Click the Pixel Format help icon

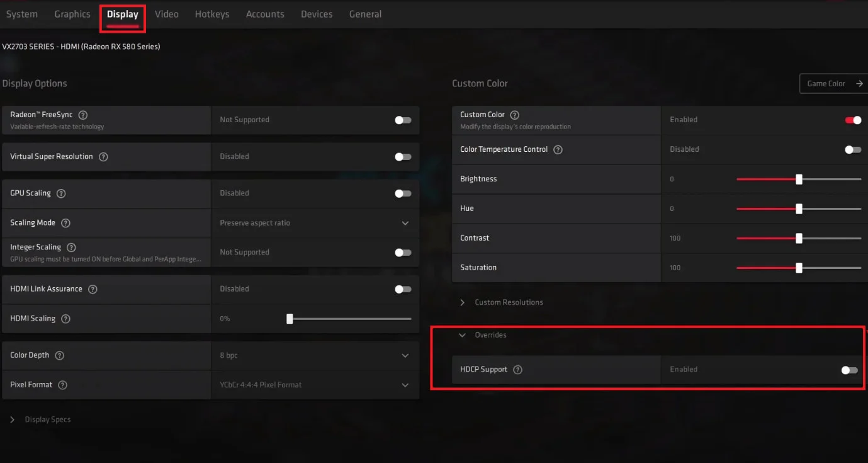(62, 385)
